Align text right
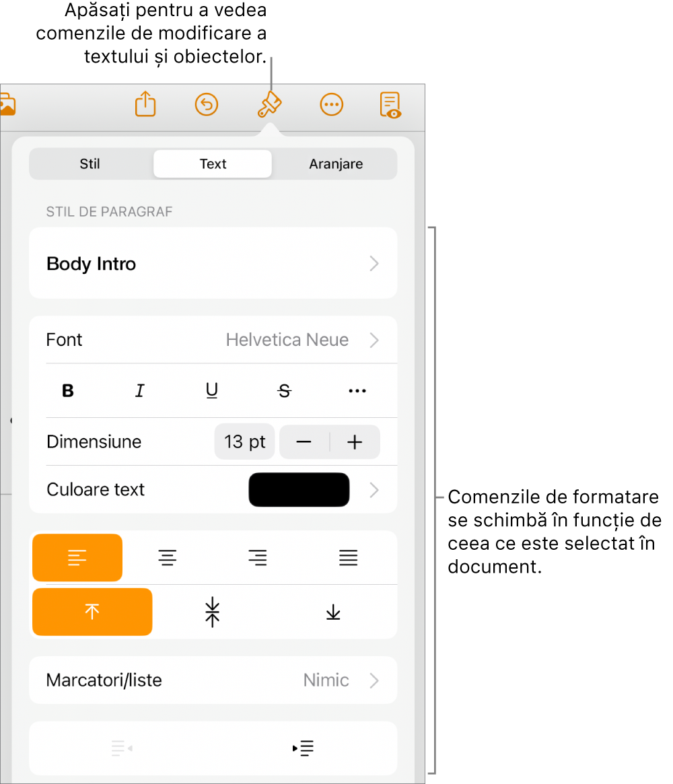The width and height of the screenshot is (673, 784). [x=258, y=557]
